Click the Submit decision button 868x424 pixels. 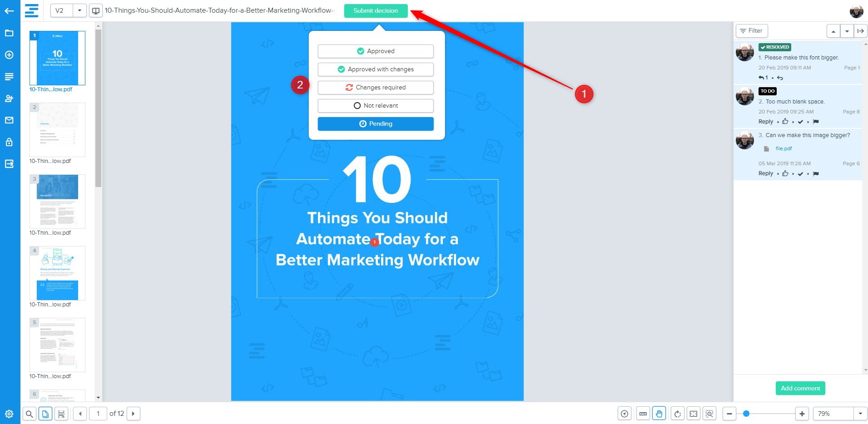(375, 10)
